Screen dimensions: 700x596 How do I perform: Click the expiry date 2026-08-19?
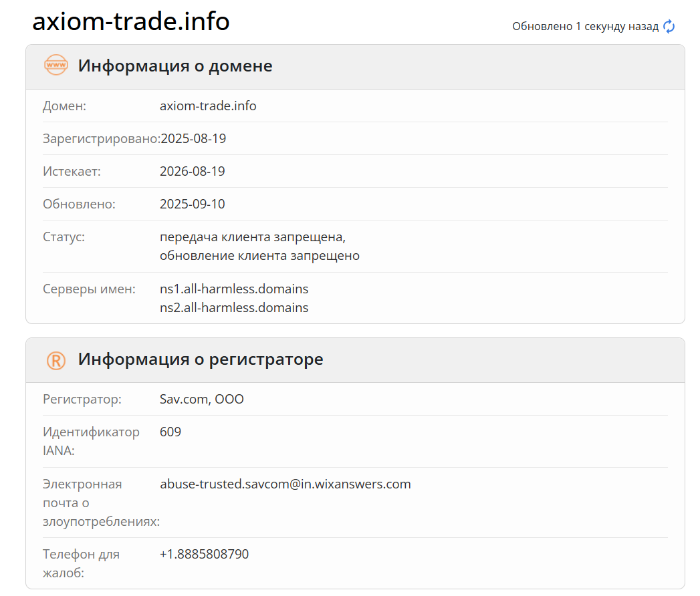pos(193,172)
